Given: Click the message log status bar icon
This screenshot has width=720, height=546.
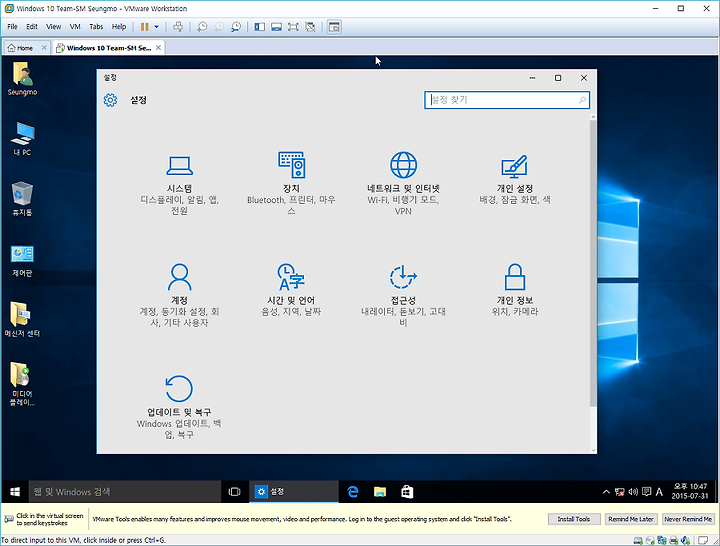Looking at the screenshot, I should [703, 540].
